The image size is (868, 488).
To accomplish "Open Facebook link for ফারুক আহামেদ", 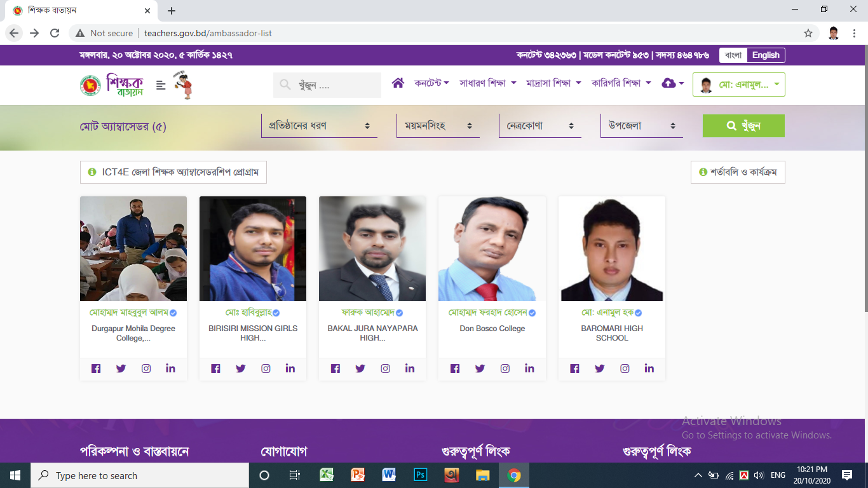I will coord(335,369).
